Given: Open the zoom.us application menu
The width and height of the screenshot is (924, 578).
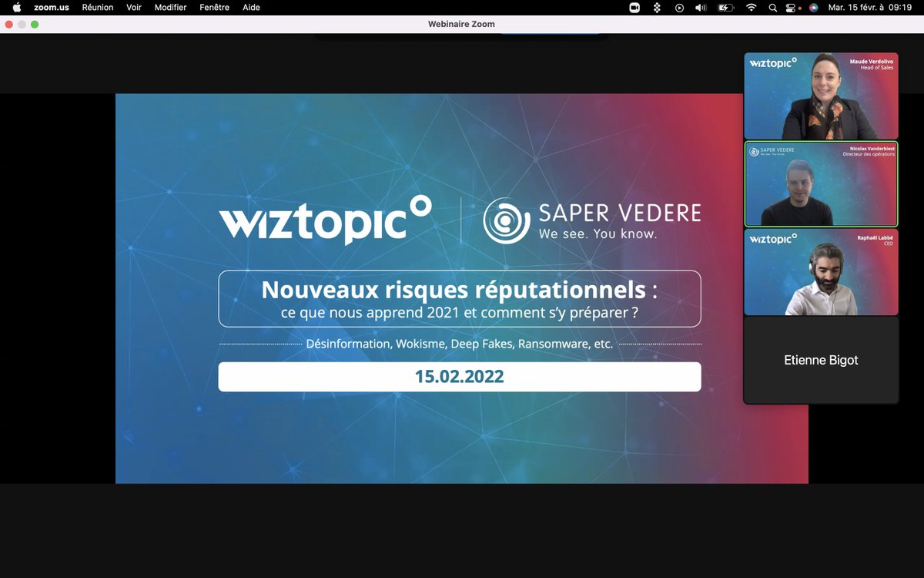Looking at the screenshot, I should click(50, 7).
